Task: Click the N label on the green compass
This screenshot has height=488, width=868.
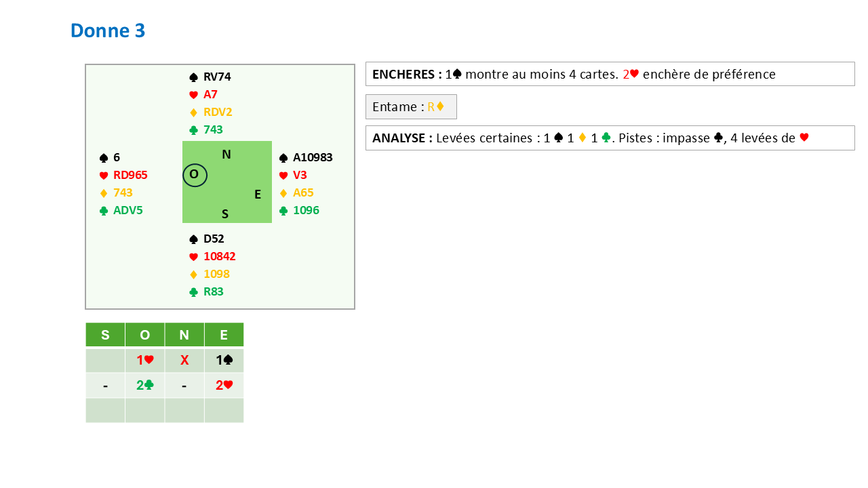Action: 226,155
